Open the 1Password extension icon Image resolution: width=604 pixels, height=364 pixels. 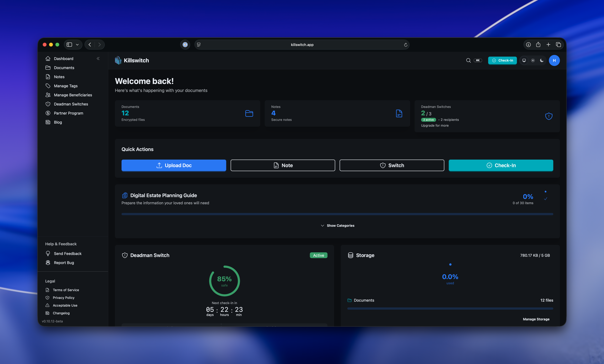click(x=185, y=45)
